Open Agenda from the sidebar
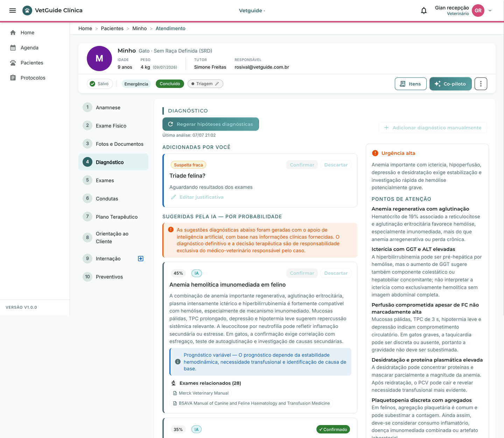 coord(35,48)
